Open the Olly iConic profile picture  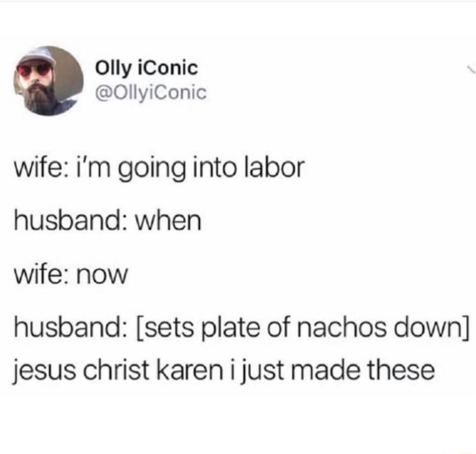[x=48, y=81]
